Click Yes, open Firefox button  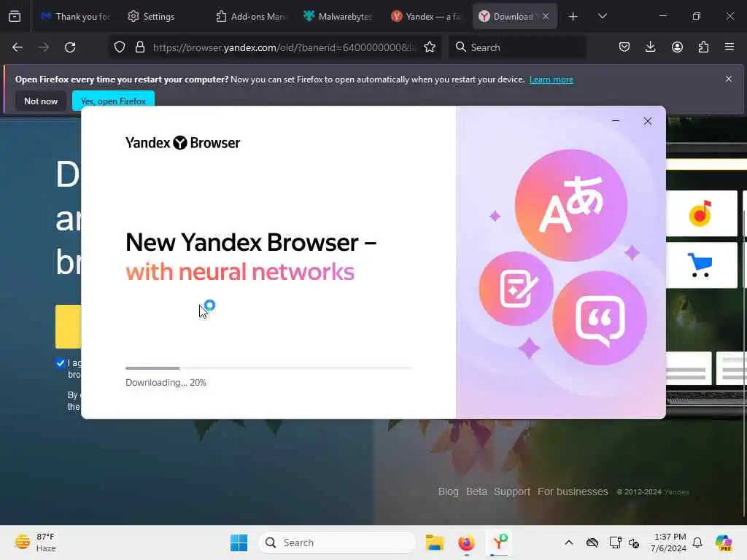coord(113,101)
